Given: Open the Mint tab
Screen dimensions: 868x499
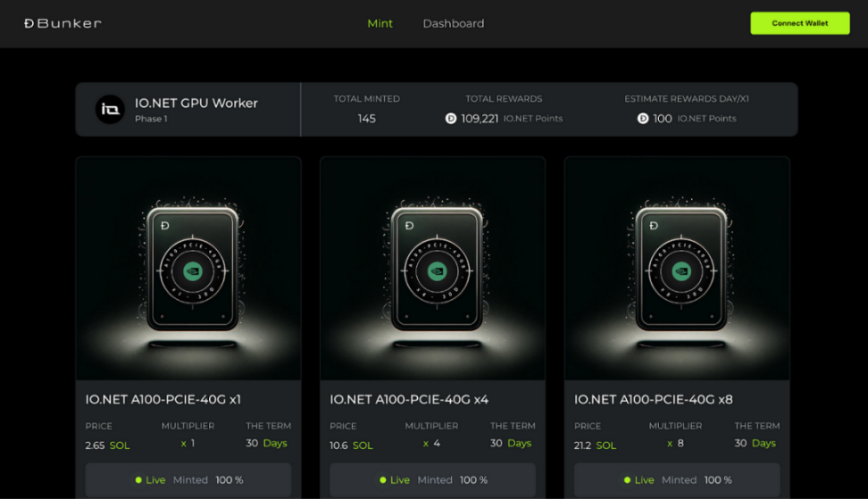Looking at the screenshot, I should click(380, 23).
